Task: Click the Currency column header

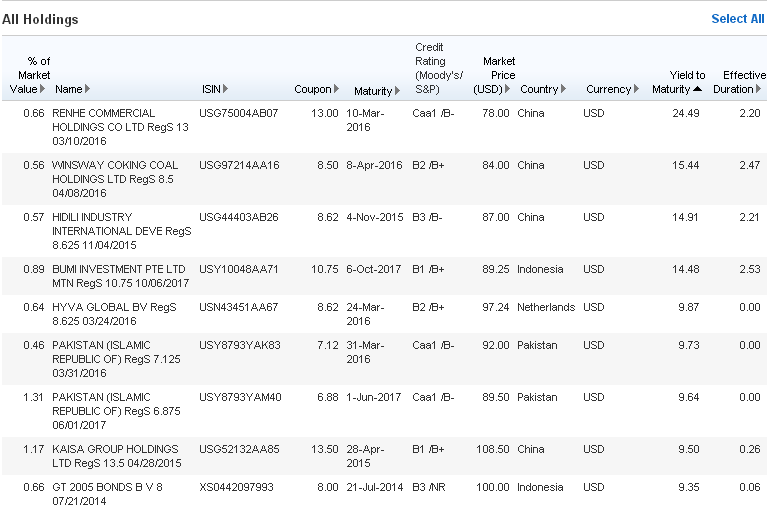Action: [608, 89]
